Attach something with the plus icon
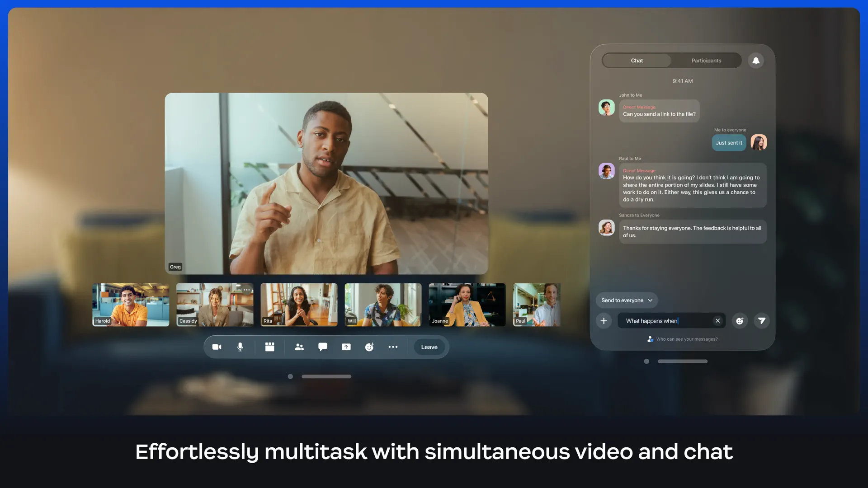This screenshot has width=868, height=488. click(x=604, y=321)
